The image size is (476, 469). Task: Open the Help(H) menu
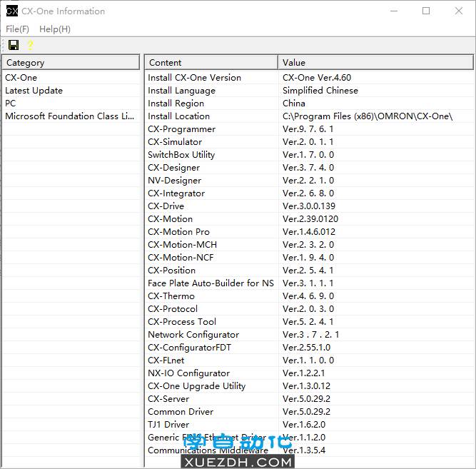point(55,29)
